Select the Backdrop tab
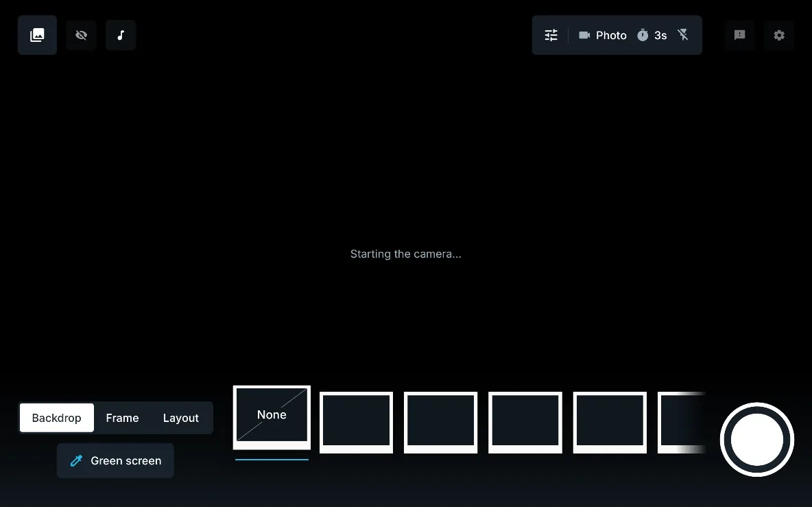Screen dimensions: 812x507 click(x=56, y=418)
